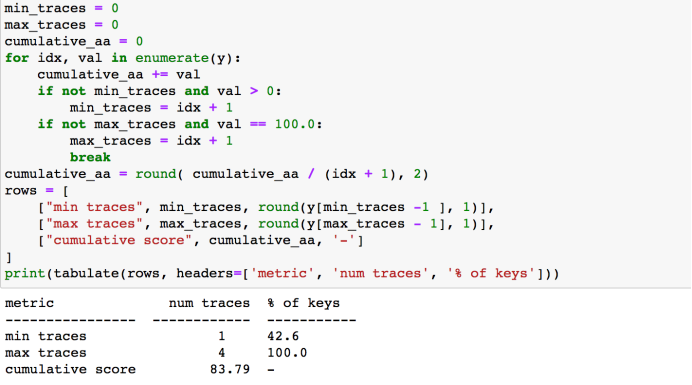Click the '1' value in min traces output row
Viewport: 692px width, 385px height.
click(222, 336)
